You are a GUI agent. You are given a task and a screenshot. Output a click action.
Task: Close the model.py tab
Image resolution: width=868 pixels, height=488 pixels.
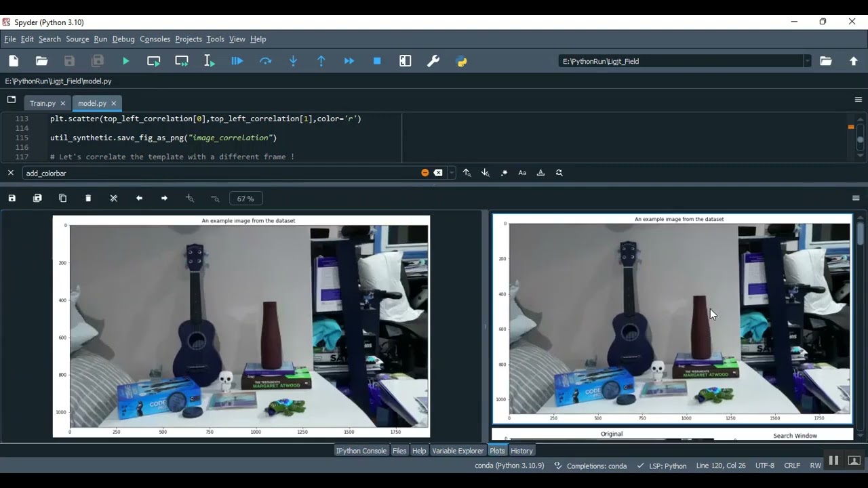pos(113,104)
